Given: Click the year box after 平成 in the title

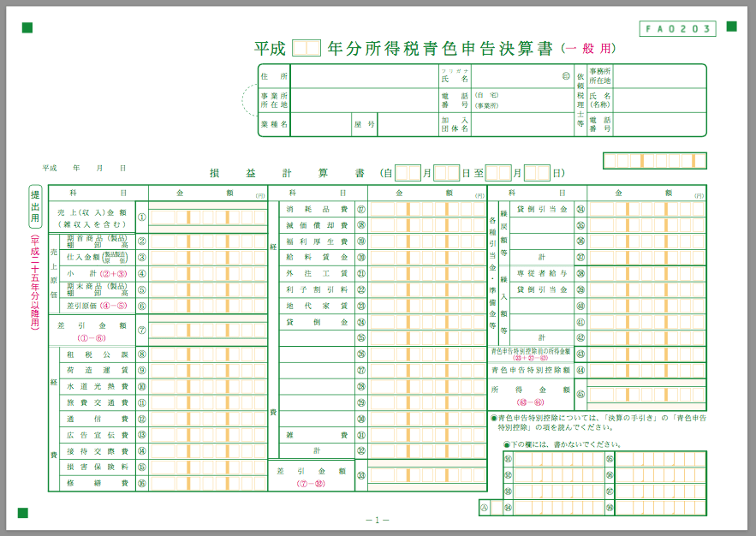Looking at the screenshot, I should [307, 48].
